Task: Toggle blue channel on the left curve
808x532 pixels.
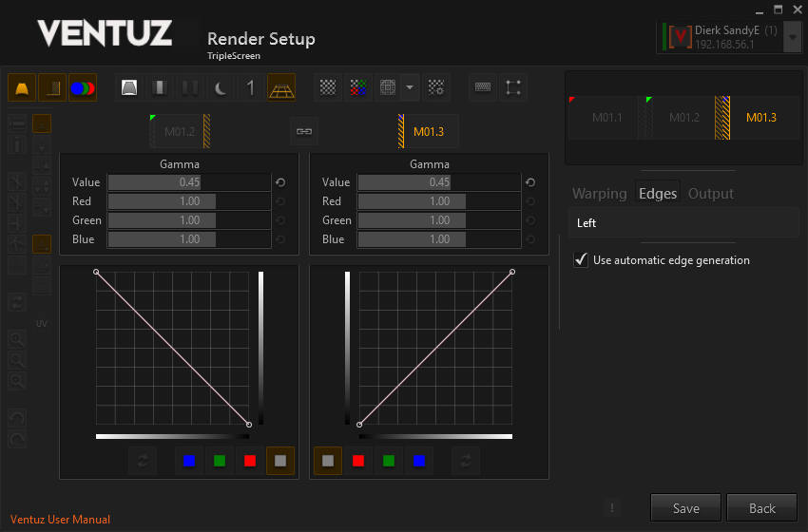Action: click(189, 461)
